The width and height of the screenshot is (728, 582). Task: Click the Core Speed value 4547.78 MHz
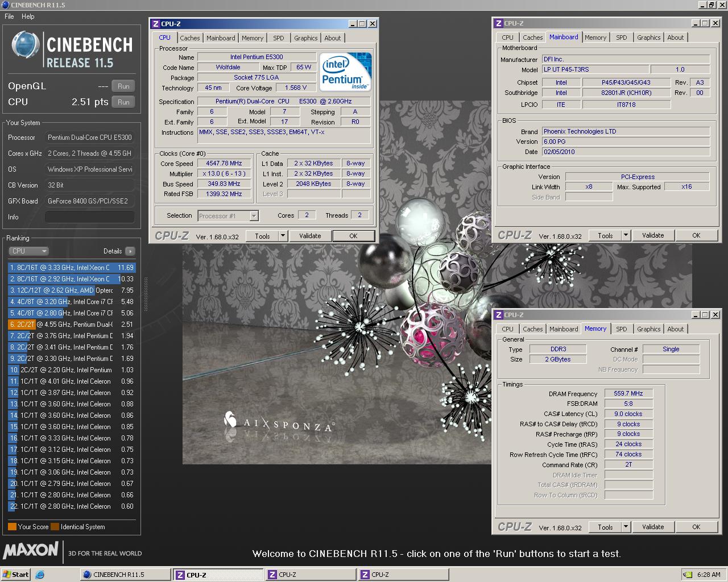click(x=224, y=164)
